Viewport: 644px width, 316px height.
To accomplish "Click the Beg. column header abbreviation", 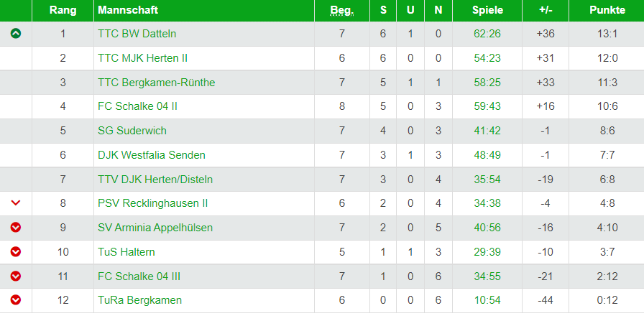I will pos(342,11).
